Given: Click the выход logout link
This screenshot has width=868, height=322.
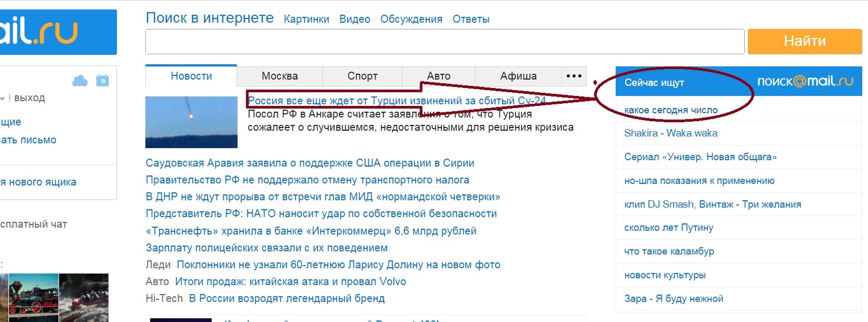Looking at the screenshot, I should click(29, 98).
